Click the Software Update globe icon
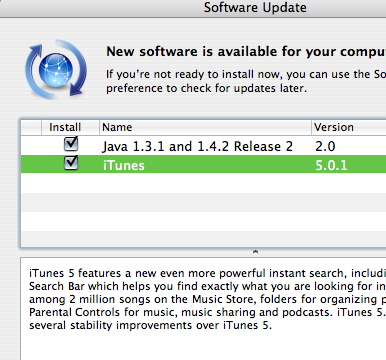This screenshot has width=386, height=360. click(x=56, y=69)
